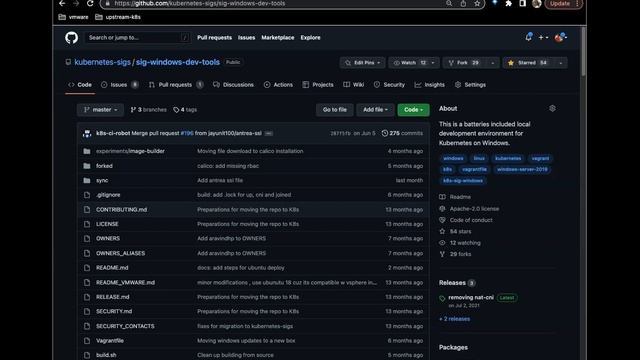Open the notifications bell
Image resolution: width=640 pixels, height=360 pixels.
click(x=529, y=37)
